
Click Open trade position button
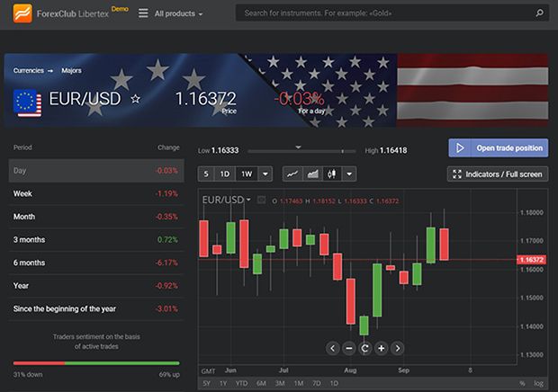click(x=498, y=147)
